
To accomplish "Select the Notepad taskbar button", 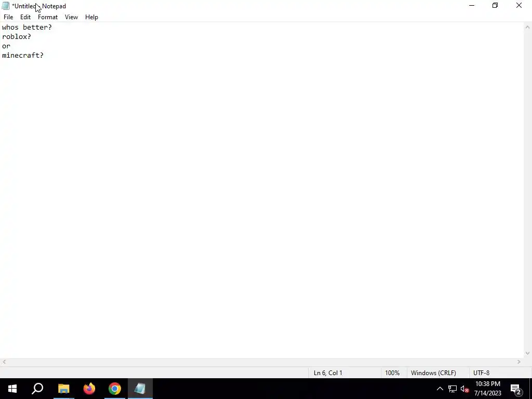I will pyautogui.click(x=140, y=389).
